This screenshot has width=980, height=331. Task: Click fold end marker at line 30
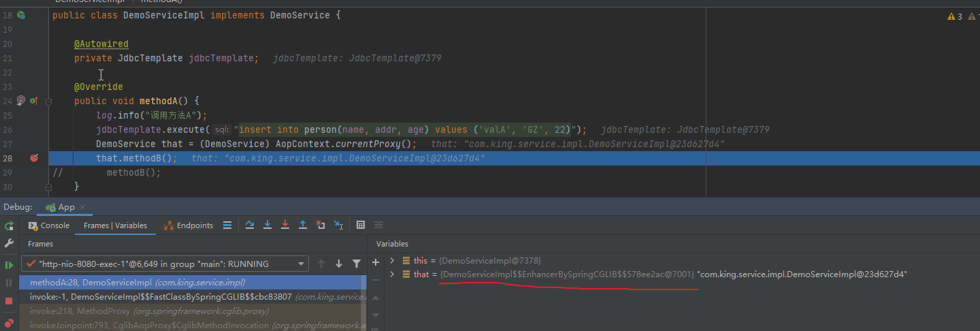click(x=49, y=187)
